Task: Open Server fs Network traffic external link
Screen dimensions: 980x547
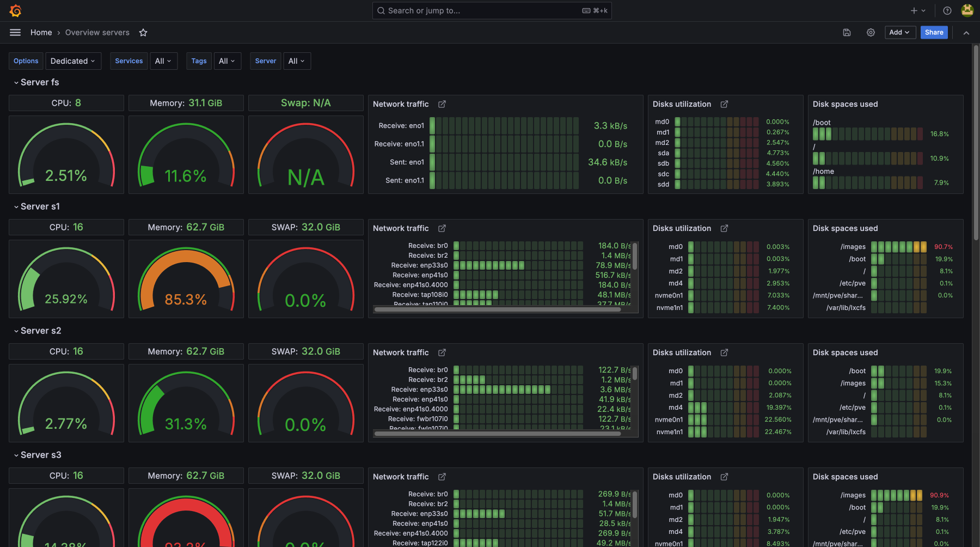Action: tap(442, 104)
